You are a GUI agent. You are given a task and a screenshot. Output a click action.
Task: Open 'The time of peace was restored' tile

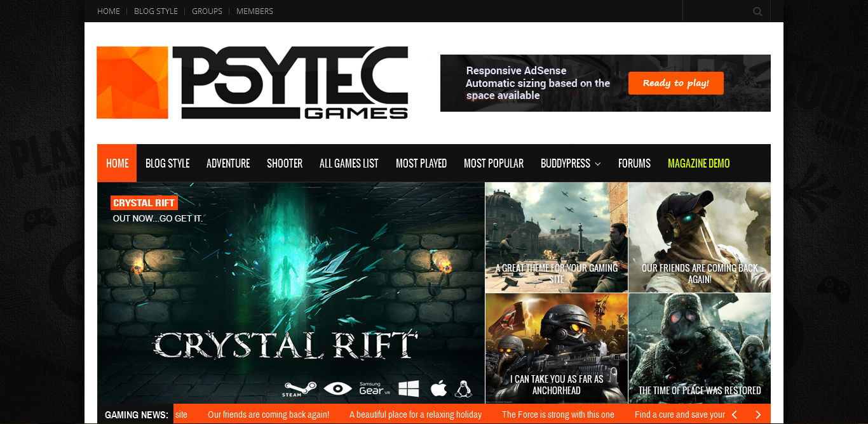tap(700, 348)
